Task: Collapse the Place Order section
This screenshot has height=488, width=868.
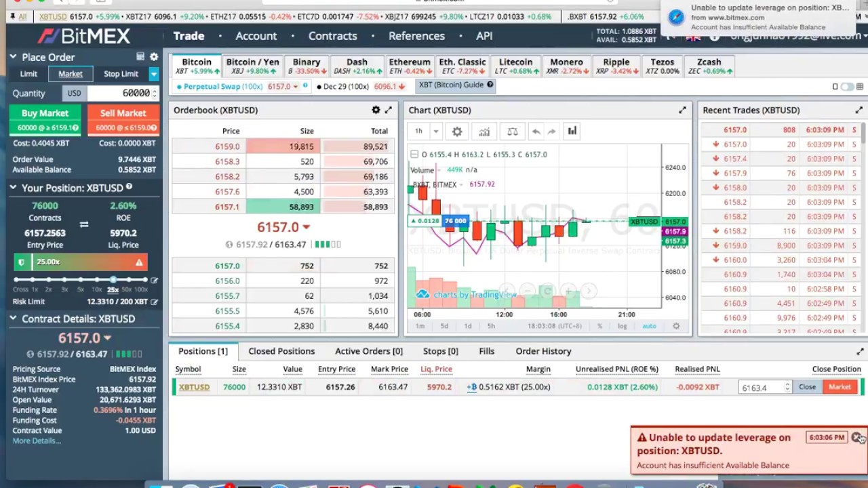Action: click(13, 57)
